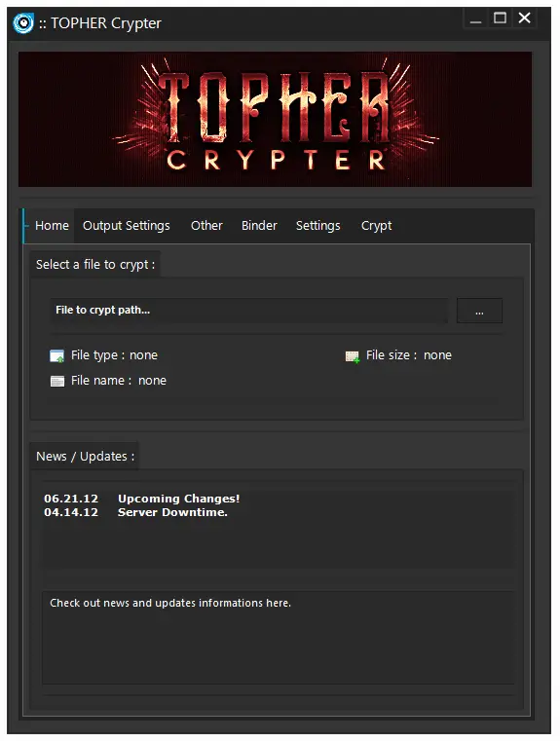Select the 04.14.12 Server Downtime. news entry
560x741 pixels.
click(135, 512)
